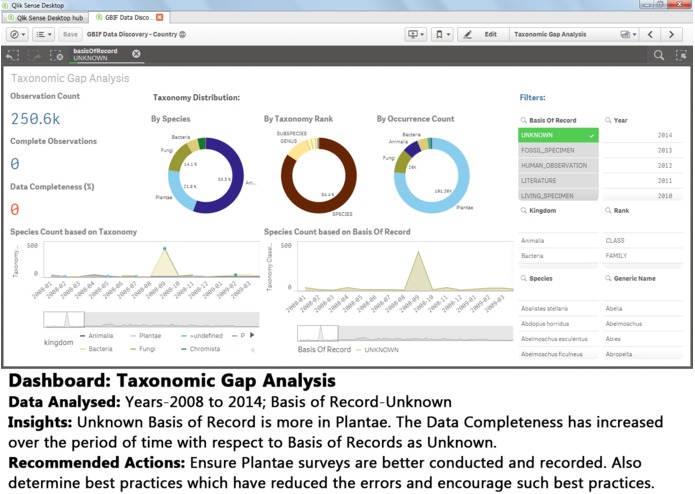Clear all selections icon
695x494 pixels.
pyautogui.click(x=56, y=55)
